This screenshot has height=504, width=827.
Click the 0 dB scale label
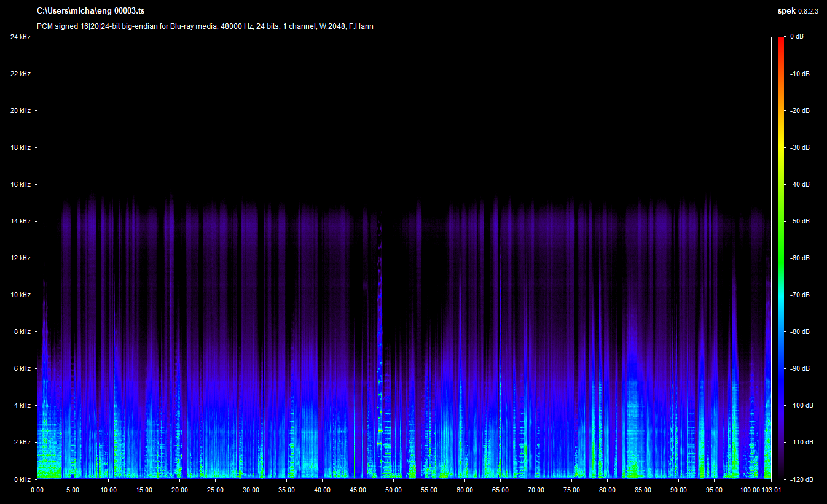pyautogui.click(x=796, y=37)
